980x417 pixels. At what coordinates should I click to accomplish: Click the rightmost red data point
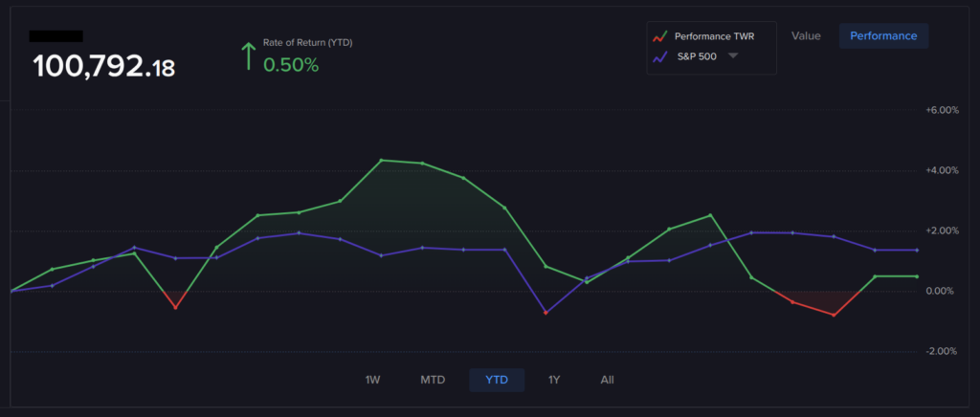[834, 315]
